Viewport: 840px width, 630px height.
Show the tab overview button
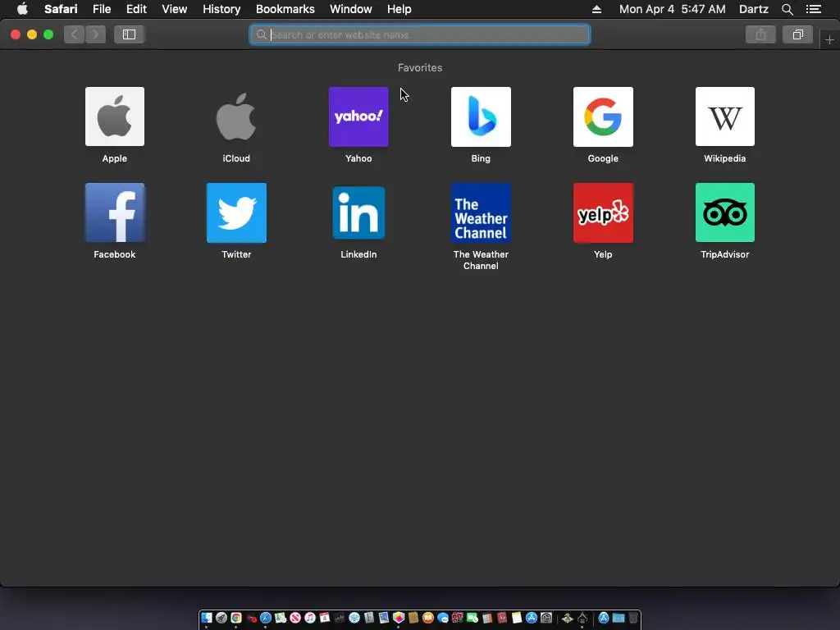pos(797,34)
